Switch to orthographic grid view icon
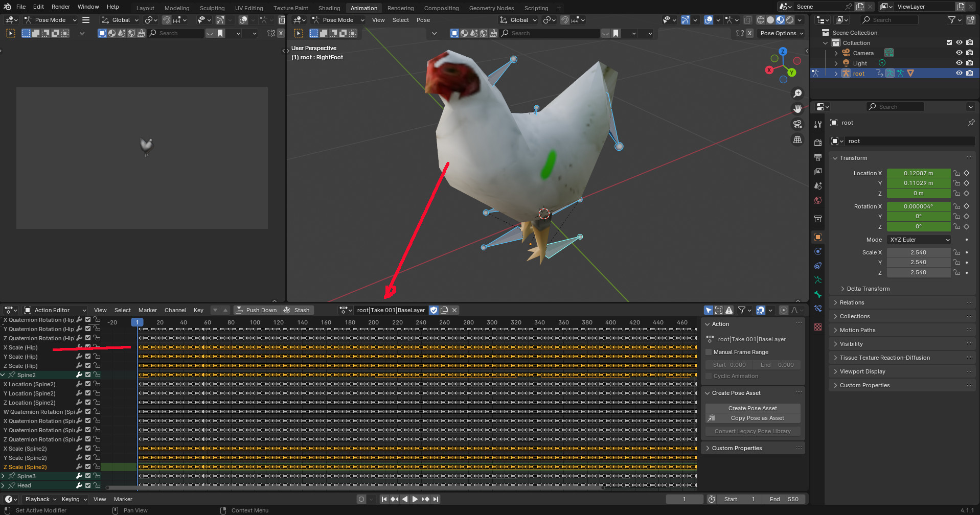Viewport: 980px width, 515px height. (x=797, y=140)
